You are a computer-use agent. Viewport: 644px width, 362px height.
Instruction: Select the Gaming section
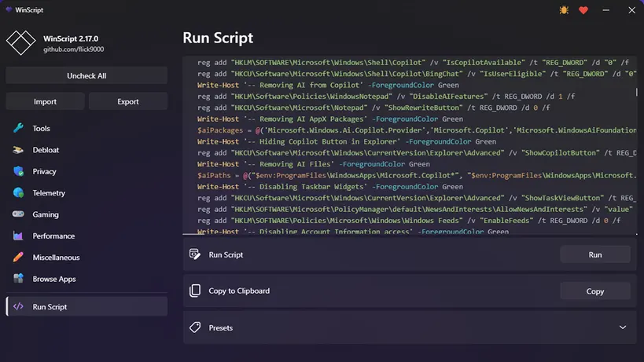[x=86, y=214]
